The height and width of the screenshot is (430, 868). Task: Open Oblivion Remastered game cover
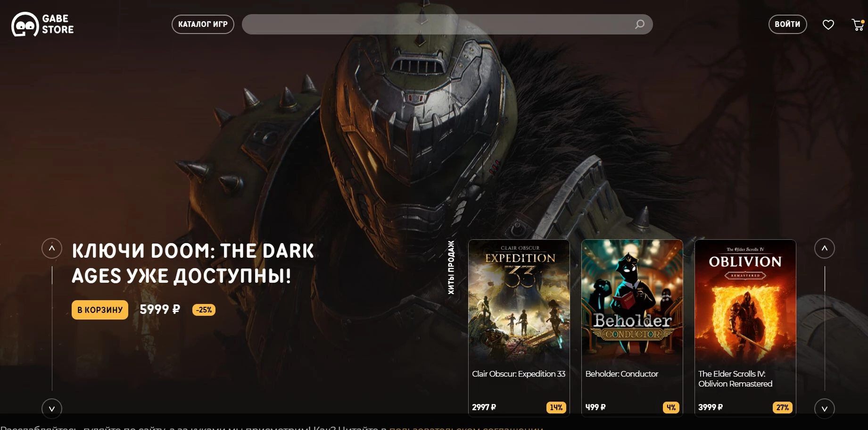tap(745, 302)
